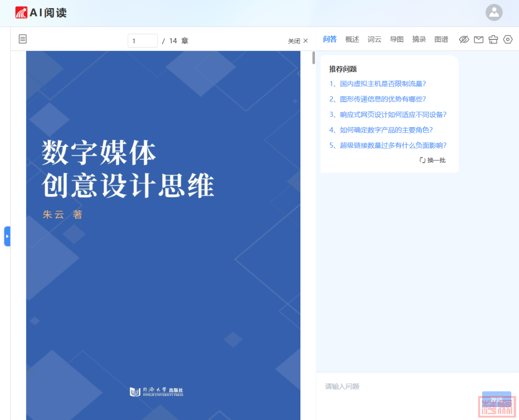519x420 pixels.
Task: Click the user avatar icon
Action: 494,12
